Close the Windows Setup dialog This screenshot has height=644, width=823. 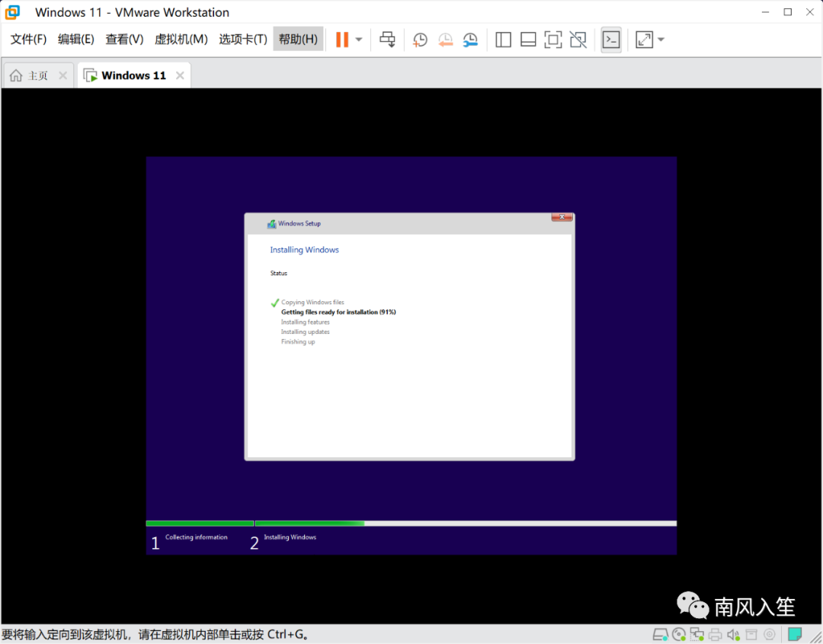click(562, 216)
